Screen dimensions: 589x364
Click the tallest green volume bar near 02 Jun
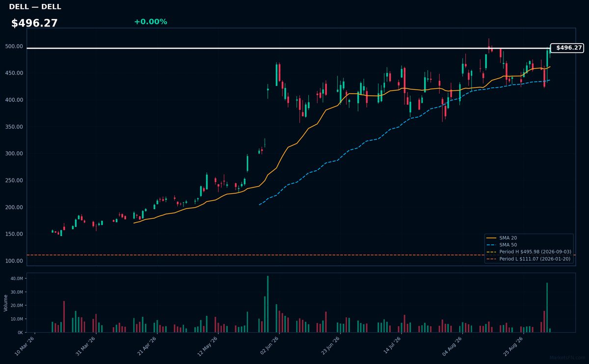[x=268, y=304]
